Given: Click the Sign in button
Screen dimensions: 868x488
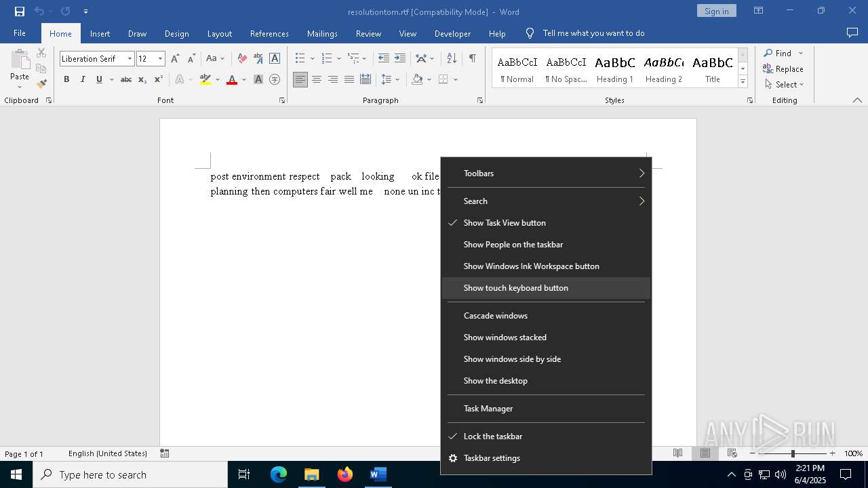Looking at the screenshot, I should 716,11.
